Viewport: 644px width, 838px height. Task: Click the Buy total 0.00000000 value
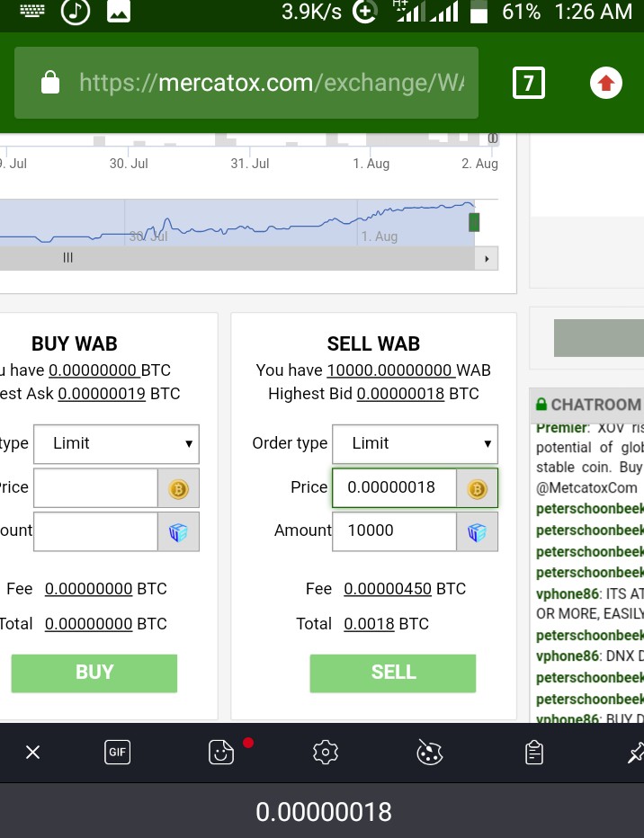pyautogui.click(x=89, y=624)
